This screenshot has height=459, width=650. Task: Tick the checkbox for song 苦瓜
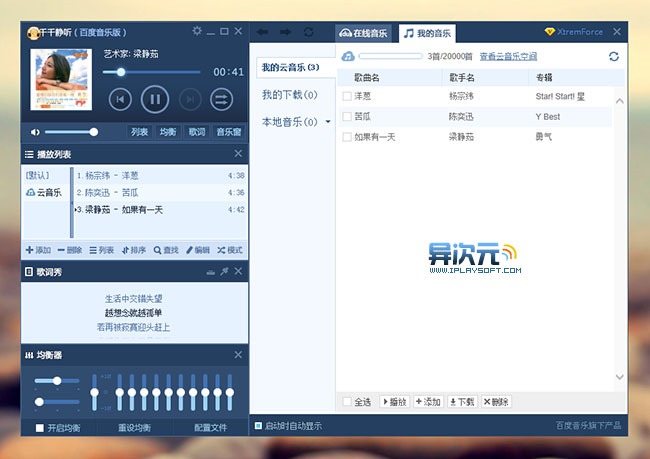347,117
